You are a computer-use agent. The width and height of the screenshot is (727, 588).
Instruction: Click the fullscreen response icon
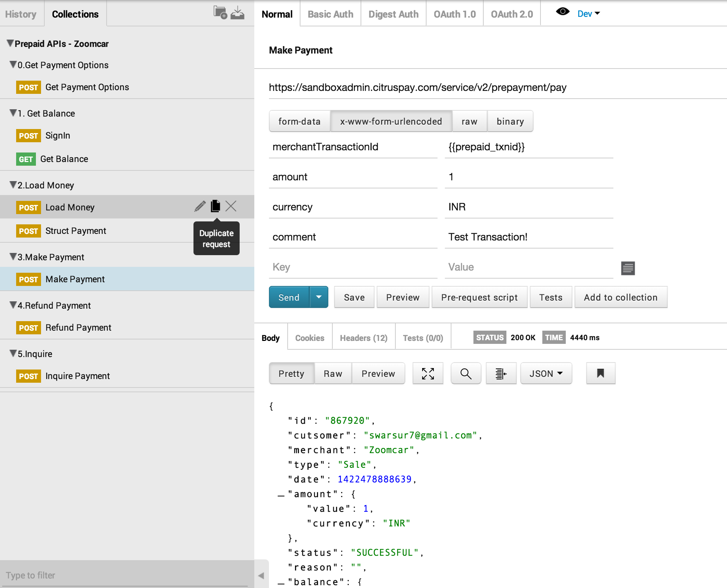[428, 374]
